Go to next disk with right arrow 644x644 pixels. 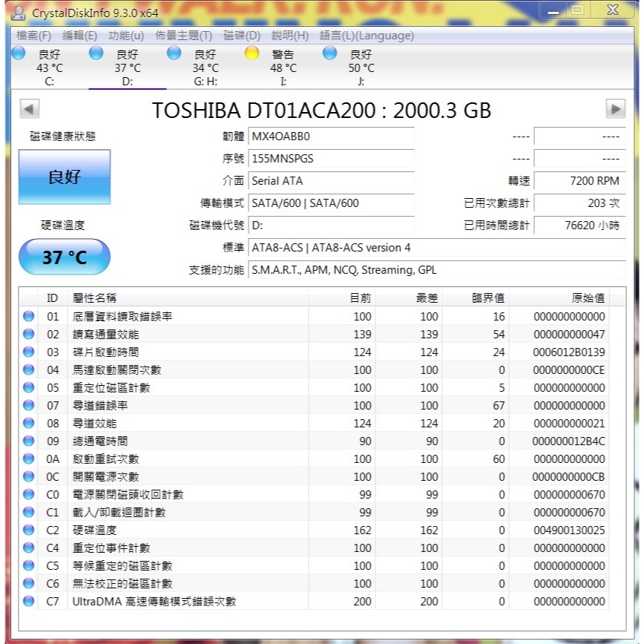pos(615,109)
